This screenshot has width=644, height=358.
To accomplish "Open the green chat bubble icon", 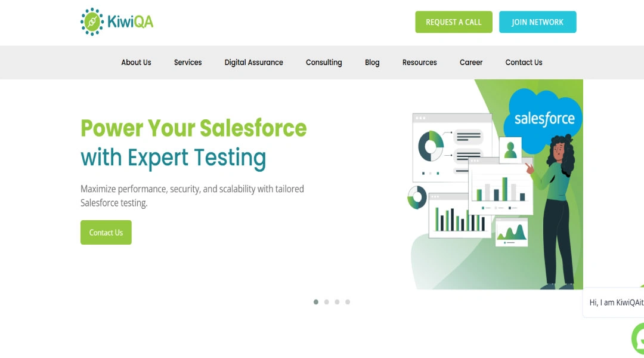I will click(638, 339).
